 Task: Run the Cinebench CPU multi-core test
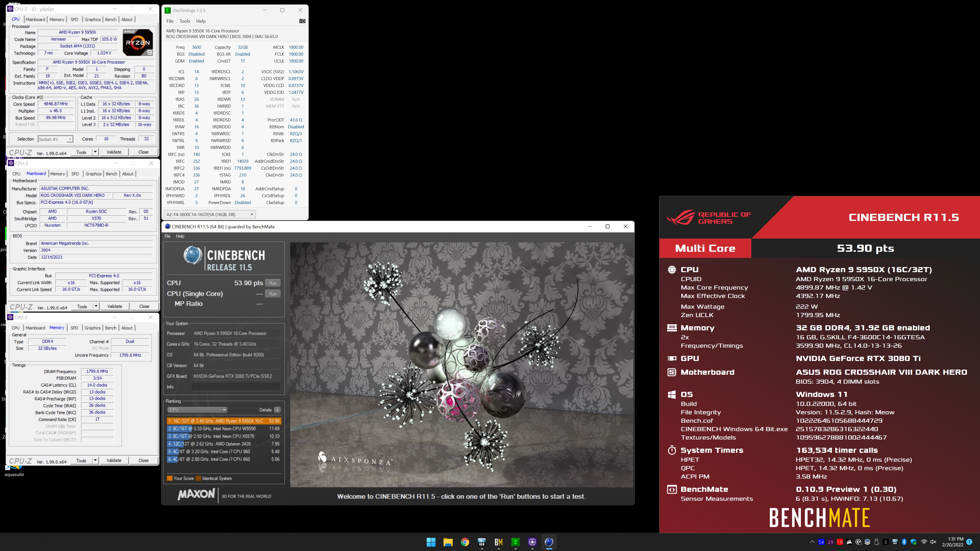point(273,283)
